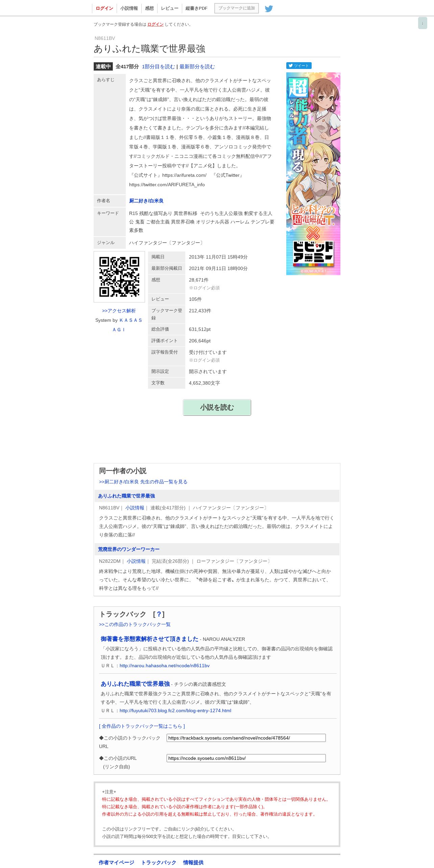434x868 pixels.
Task: Click fuyutuki703.blog.fc2.com URL link
Action: click(x=175, y=710)
